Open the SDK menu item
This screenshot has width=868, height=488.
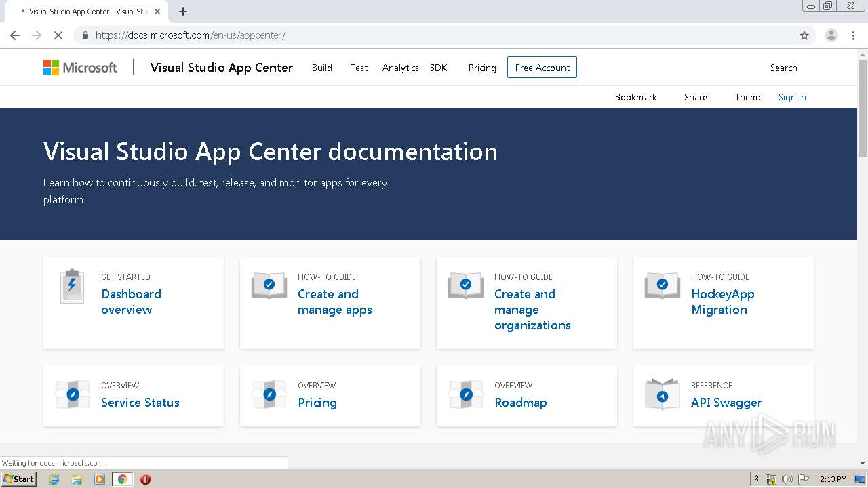tap(439, 68)
